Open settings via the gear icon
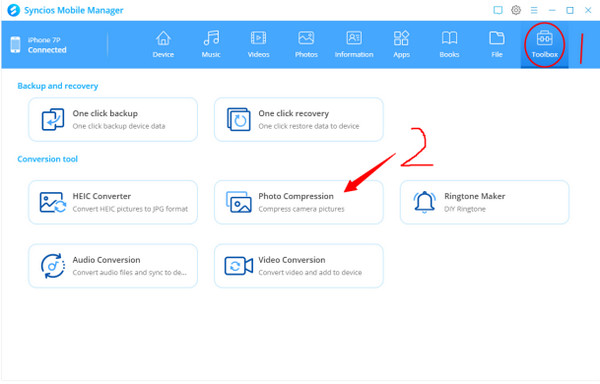This screenshot has height=384, width=600. 516,10
